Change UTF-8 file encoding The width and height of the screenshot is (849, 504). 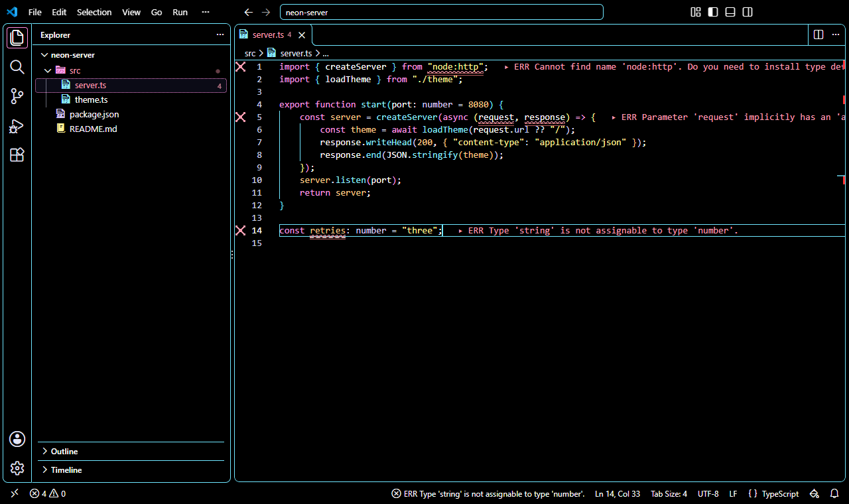tap(708, 493)
